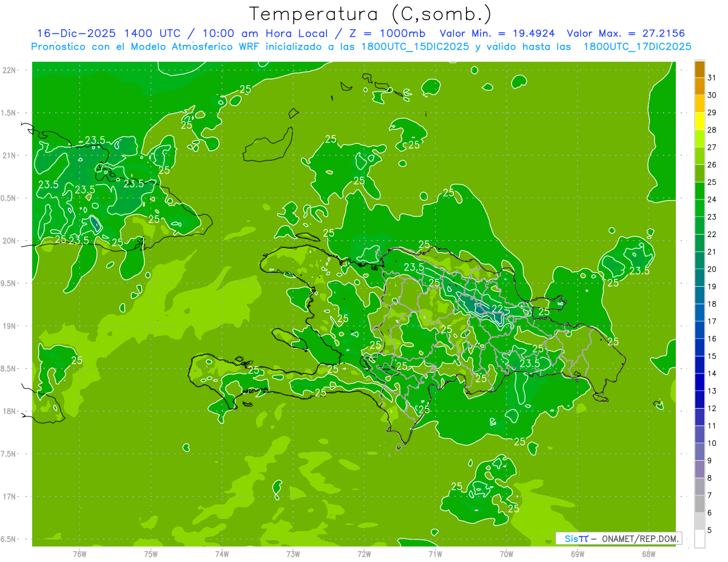Click the '69W' longitude axis label
Image resolution: width=728 pixels, height=562 pixels.
click(578, 554)
